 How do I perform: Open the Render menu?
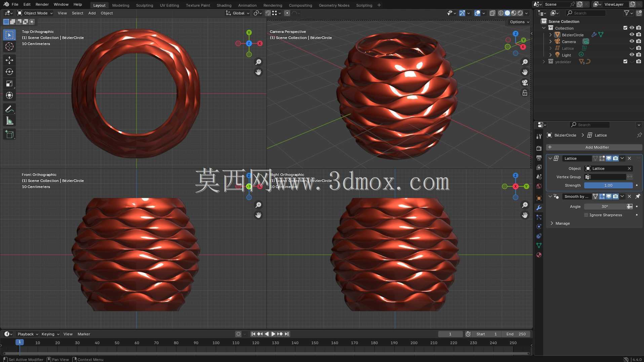42,4
